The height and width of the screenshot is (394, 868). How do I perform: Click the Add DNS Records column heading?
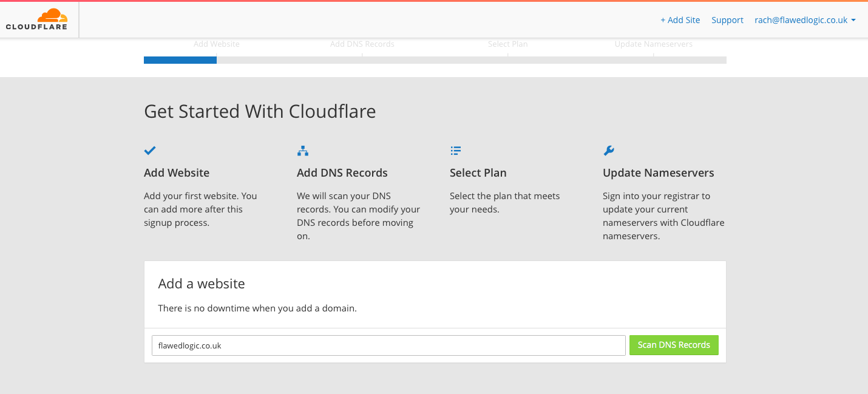(342, 173)
